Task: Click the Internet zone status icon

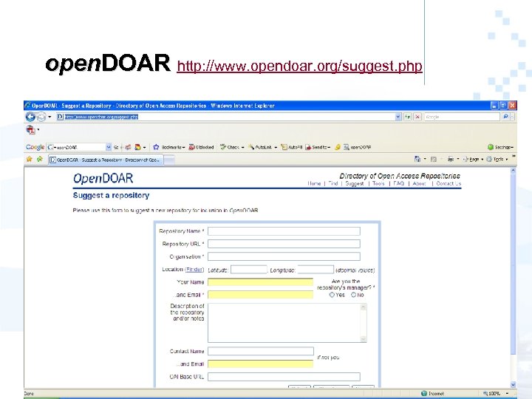Action: [x=424, y=393]
